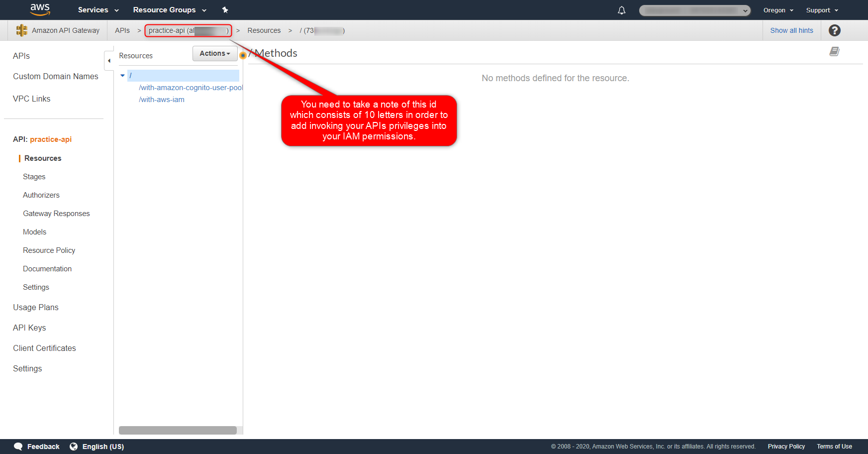The width and height of the screenshot is (868, 454).
Task: Open the account name dropdown
Action: (694, 10)
